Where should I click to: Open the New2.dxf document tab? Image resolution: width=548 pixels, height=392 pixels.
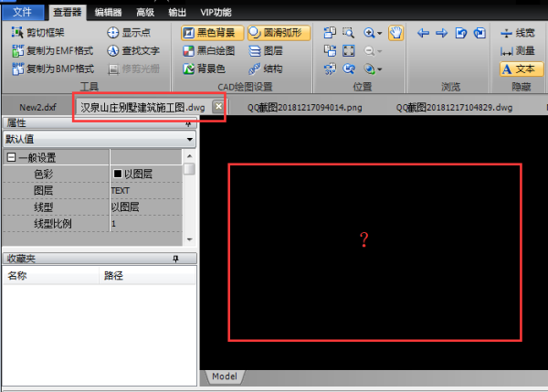click(x=37, y=107)
